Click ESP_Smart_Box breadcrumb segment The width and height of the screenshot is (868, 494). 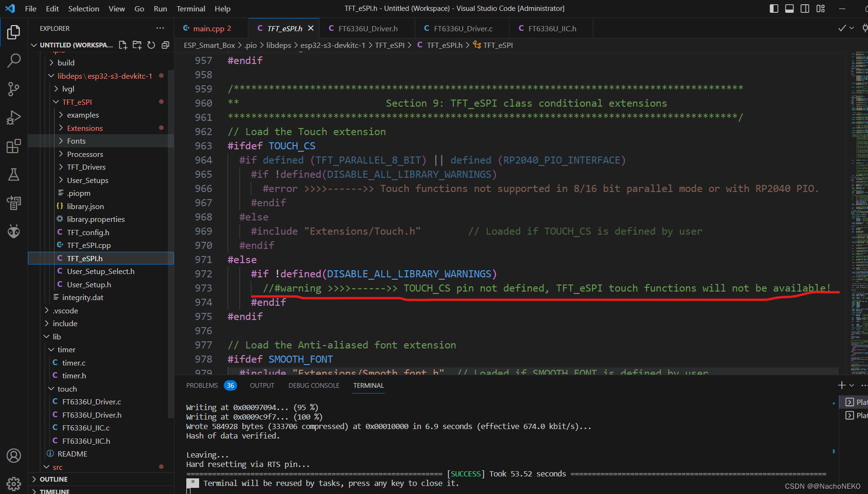click(209, 45)
